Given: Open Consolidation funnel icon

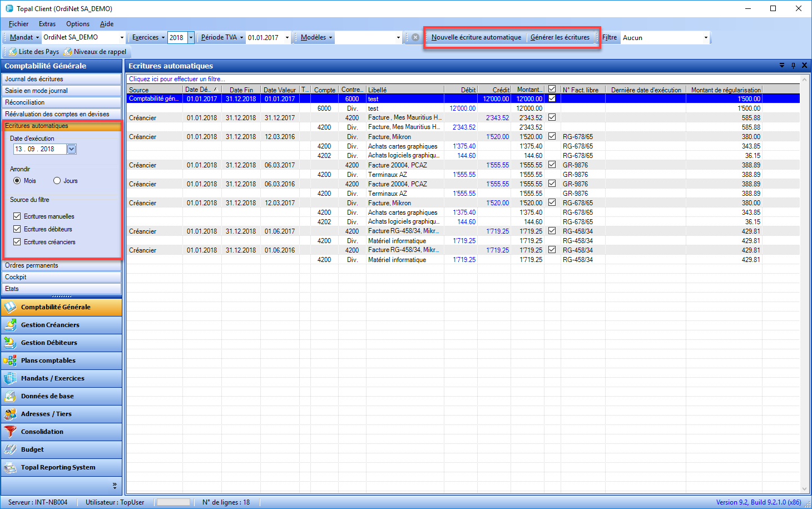Looking at the screenshot, I should [x=10, y=432].
